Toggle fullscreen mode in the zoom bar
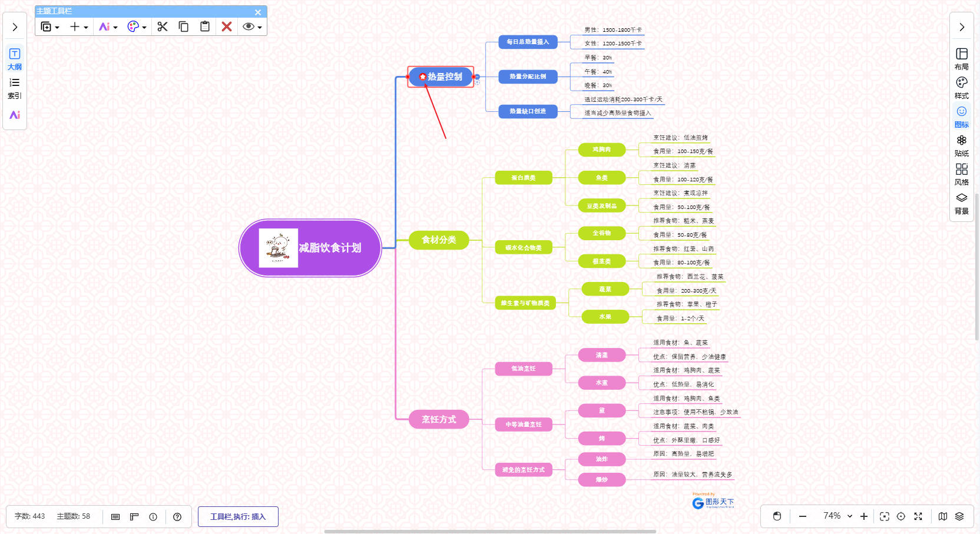 pyautogui.click(x=918, y=516)
